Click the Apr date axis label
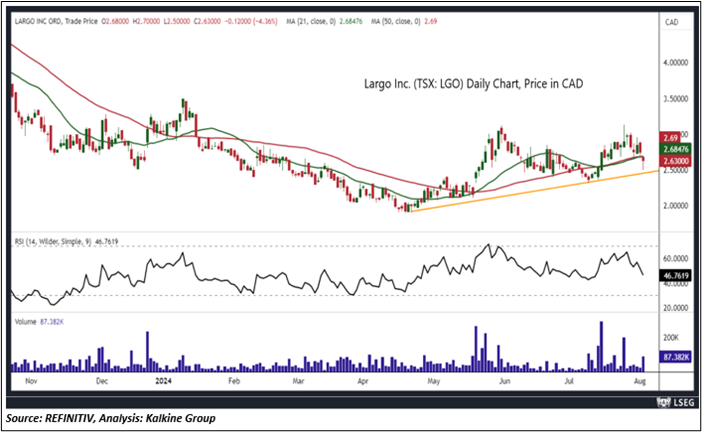The height and width of the screenshot is (432, 702). (x=363, y=381)
